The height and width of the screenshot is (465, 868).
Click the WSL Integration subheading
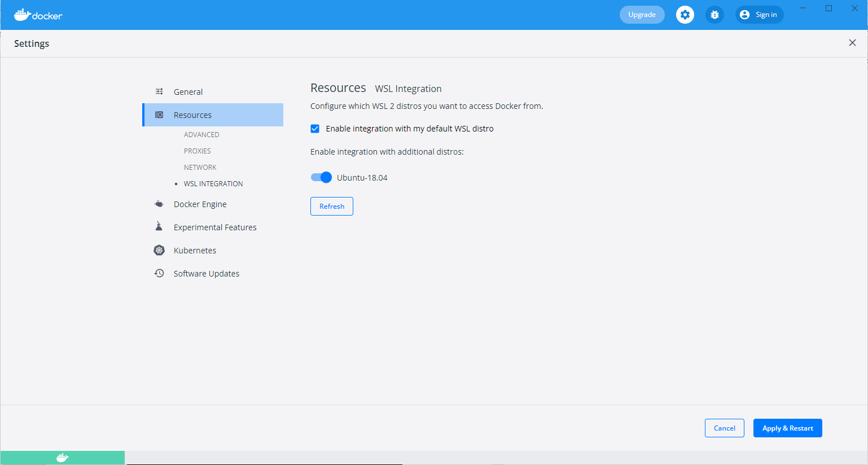pos(408,89)
